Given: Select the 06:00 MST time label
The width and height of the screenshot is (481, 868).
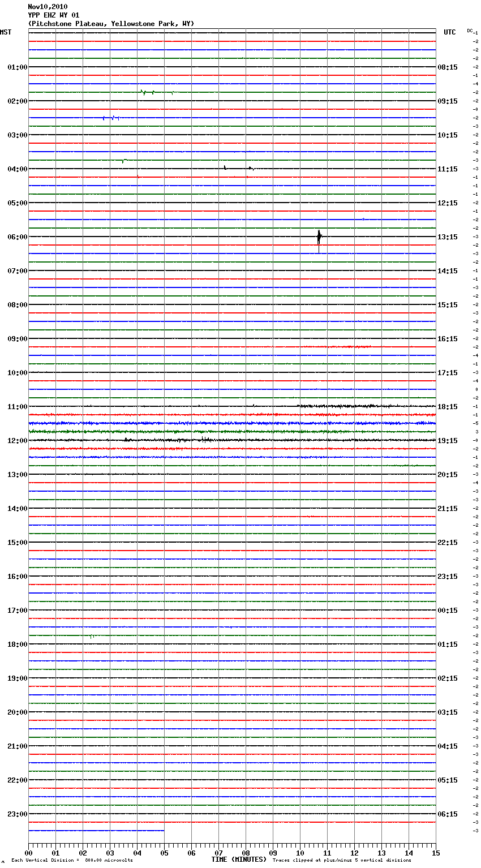Looking at the screenshot, I should pyautogui.click(x=17, y=237).
